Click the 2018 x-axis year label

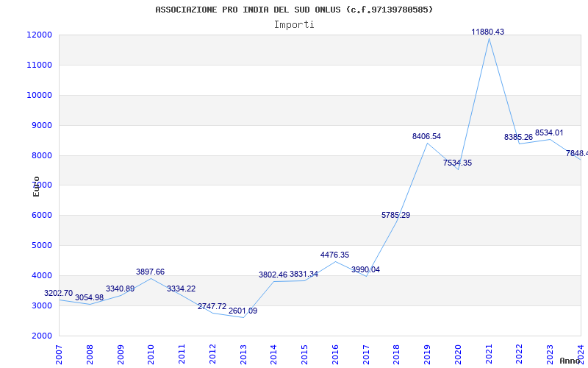(x=397, y=355)
